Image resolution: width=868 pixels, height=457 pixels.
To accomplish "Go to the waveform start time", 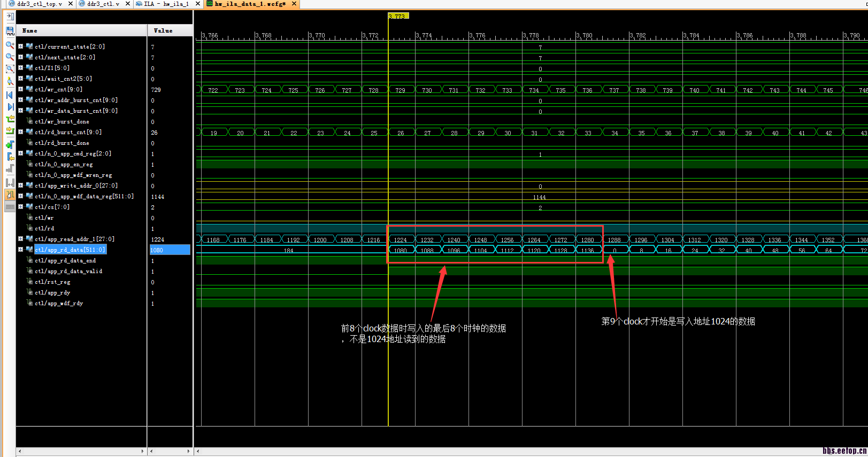I will [10, 95].
